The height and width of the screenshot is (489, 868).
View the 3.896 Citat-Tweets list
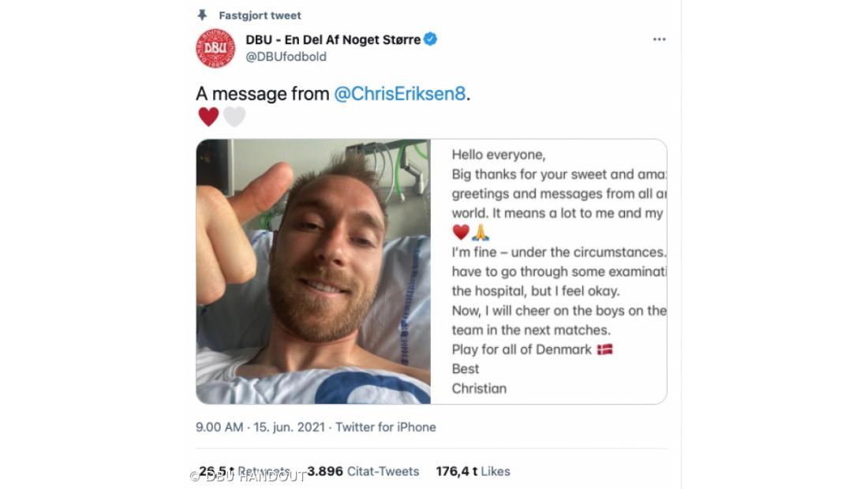(363, 472)
